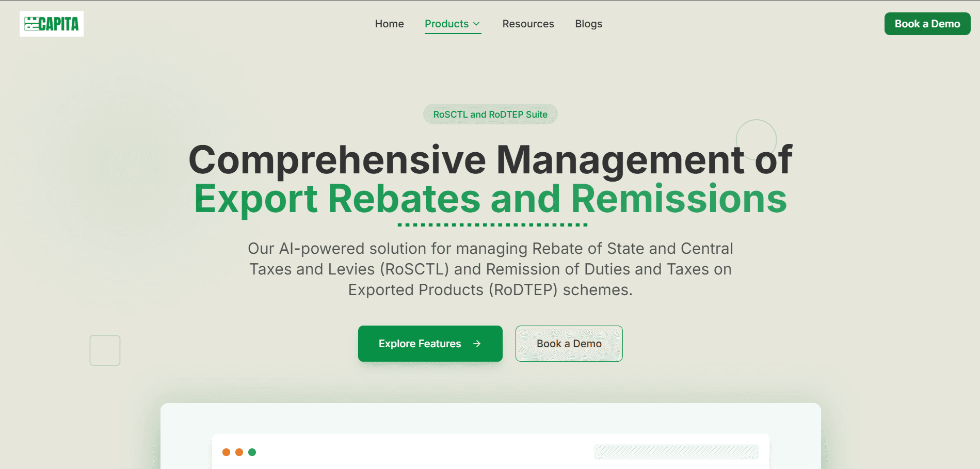This screenshot has width=980, height=469.
Task: Click the AI-powered solution description paragraph
Action: coord(490,269)
